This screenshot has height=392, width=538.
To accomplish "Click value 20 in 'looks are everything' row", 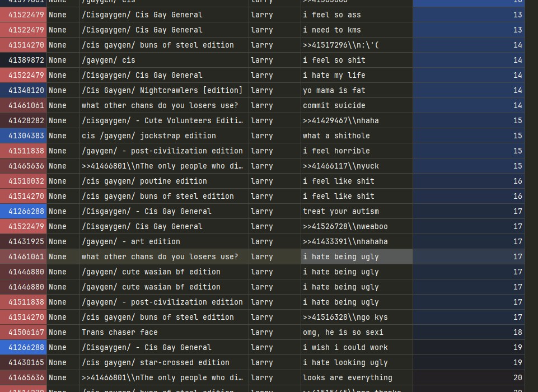I will [469, 377].
